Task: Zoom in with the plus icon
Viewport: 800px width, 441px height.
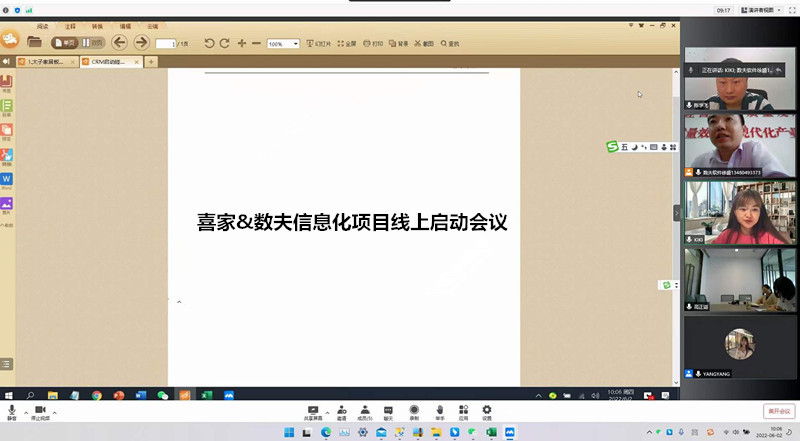Action: coord(242,43)
